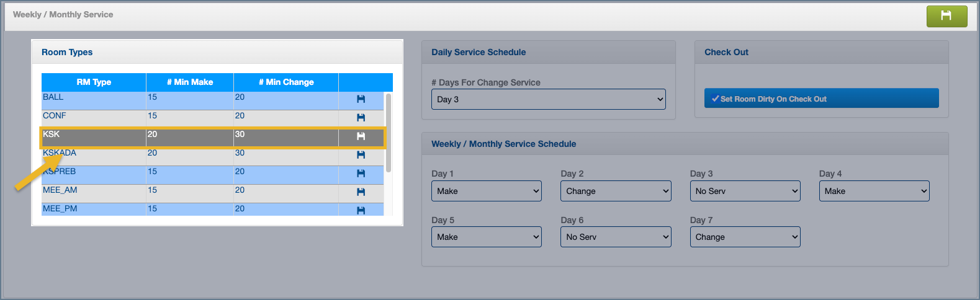
Task: Click the Room Types list scrollbar
Action: 389,133
